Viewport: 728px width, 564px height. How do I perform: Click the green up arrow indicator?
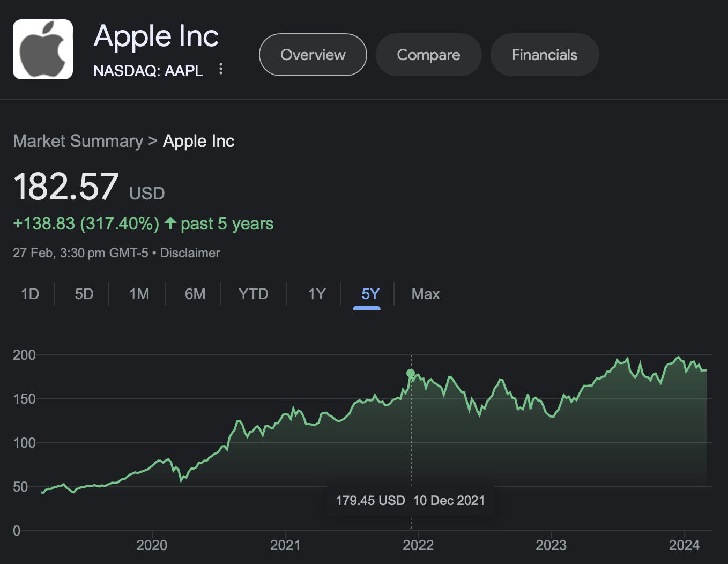[x=170, y=223]
